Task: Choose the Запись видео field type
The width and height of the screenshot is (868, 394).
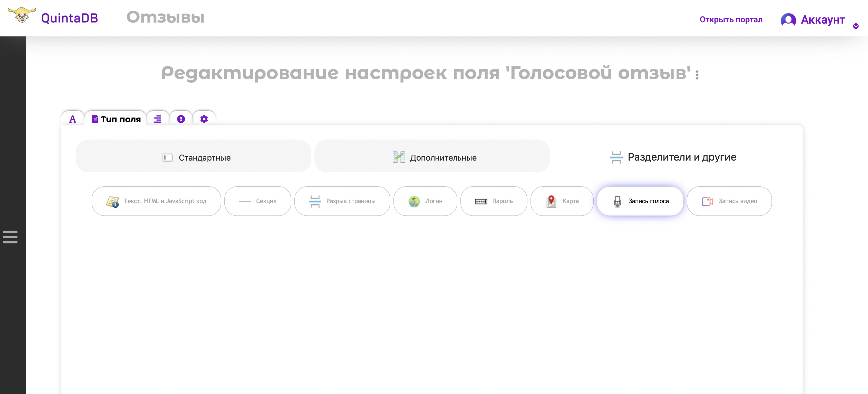Action: [729, 201]
